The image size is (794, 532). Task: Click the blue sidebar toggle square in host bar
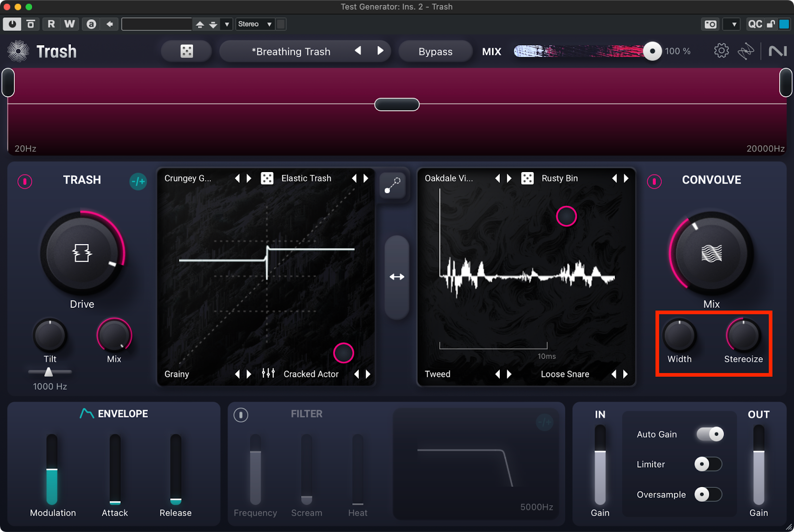(x=784, y=24)
